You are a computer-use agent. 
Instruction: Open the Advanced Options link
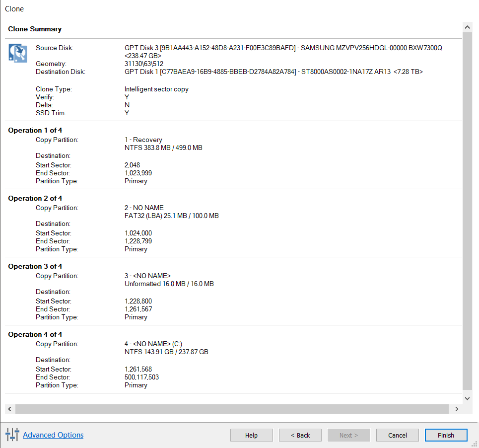pos(53,435)
